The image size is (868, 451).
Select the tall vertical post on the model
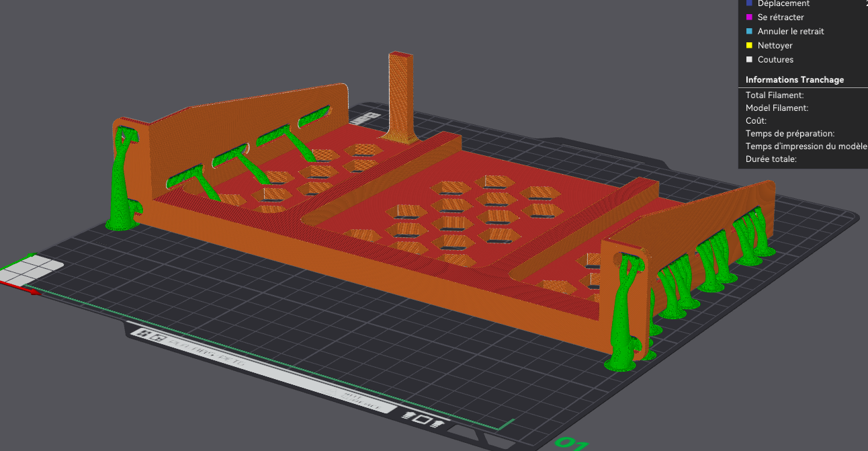point(400,97)
